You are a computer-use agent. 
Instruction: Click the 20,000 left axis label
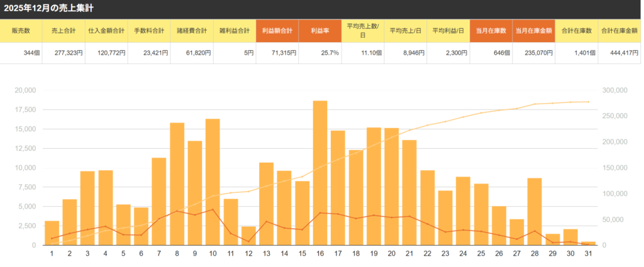coord(25,90)
